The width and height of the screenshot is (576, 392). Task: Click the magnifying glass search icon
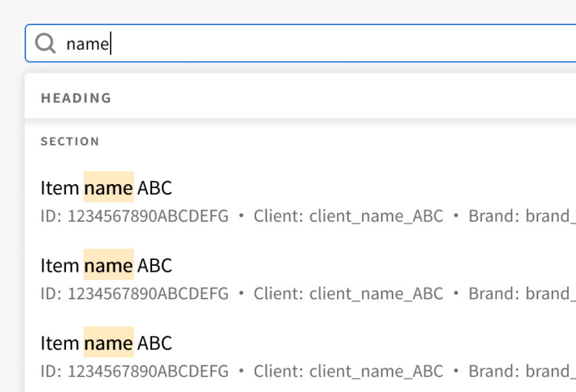[45, 44]
